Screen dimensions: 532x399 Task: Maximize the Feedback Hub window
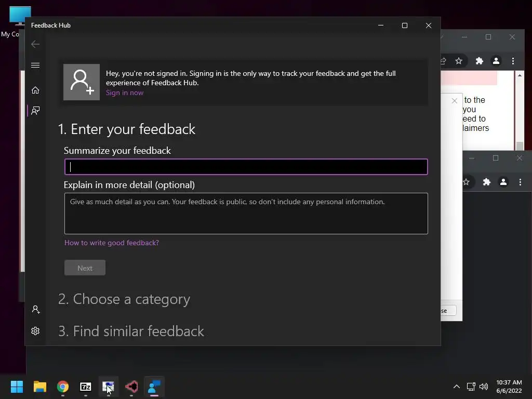[404, 25]
